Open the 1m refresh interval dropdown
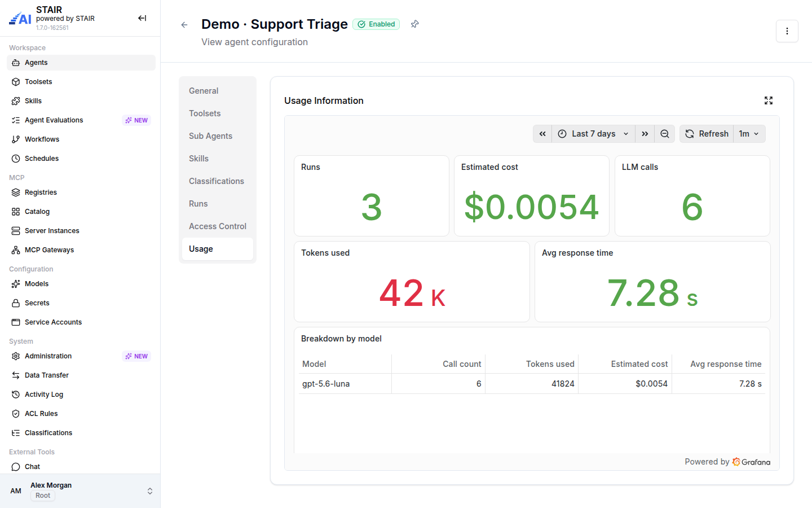 click(x=749, y=134)
